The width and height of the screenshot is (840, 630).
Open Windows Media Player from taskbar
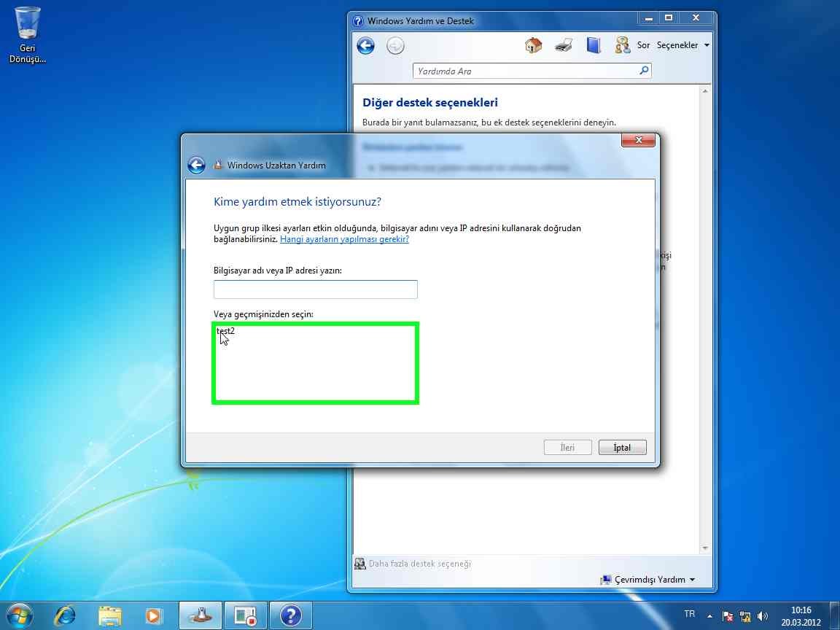[154, 616]
